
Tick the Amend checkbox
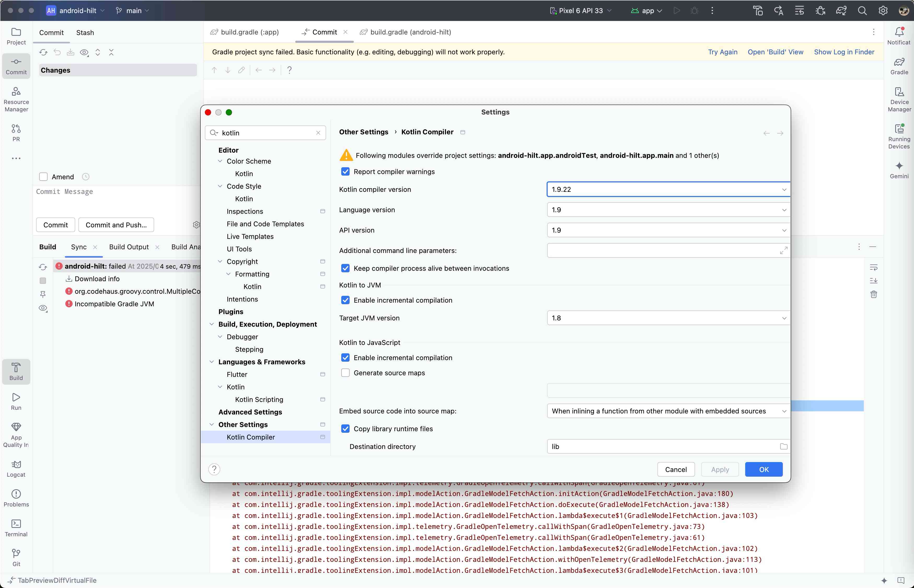44,177
